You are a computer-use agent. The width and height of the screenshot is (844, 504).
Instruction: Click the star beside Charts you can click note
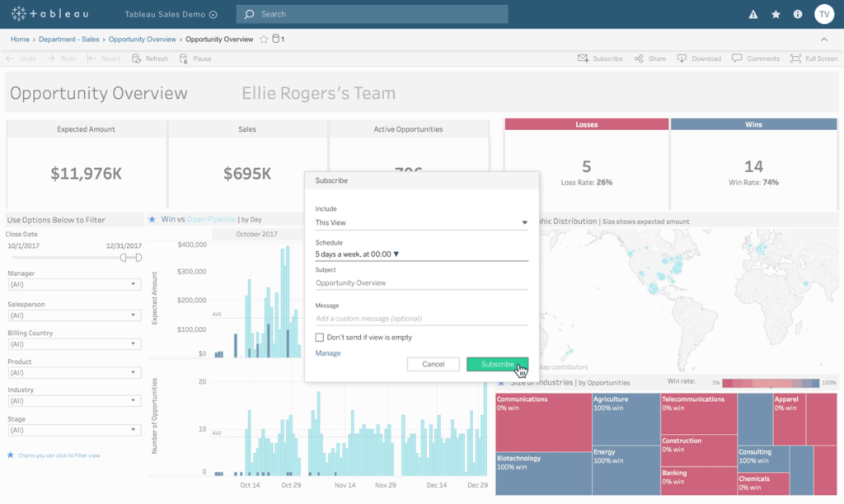coord(10,455)
